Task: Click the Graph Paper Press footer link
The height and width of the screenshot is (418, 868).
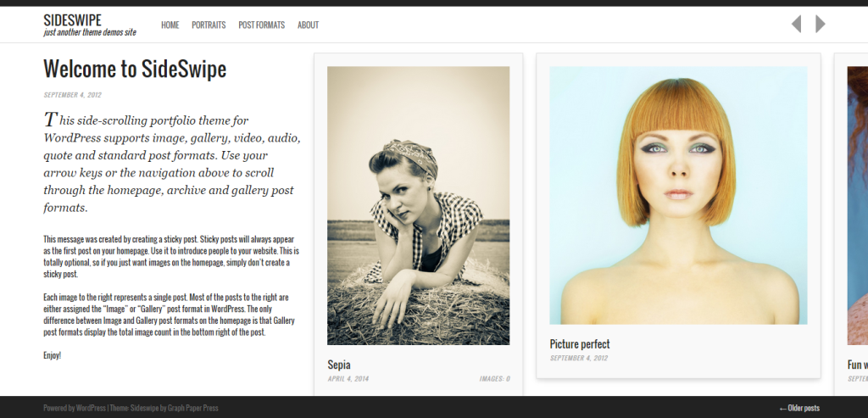Action: pyautogui.click(x=193, y=408)
